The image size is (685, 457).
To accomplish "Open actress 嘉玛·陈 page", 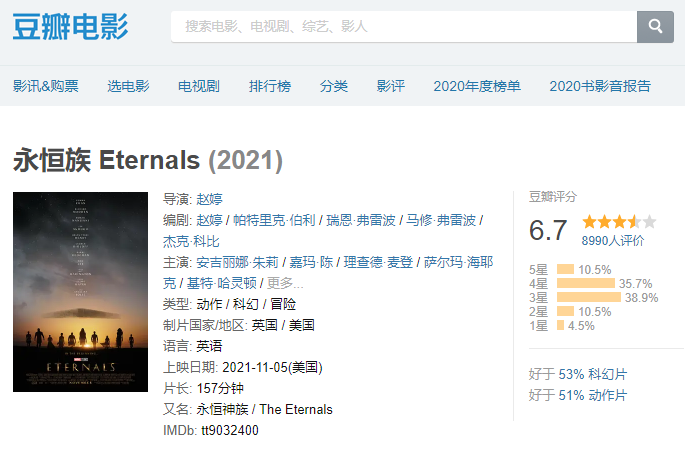I will click(x=311, y=262).
